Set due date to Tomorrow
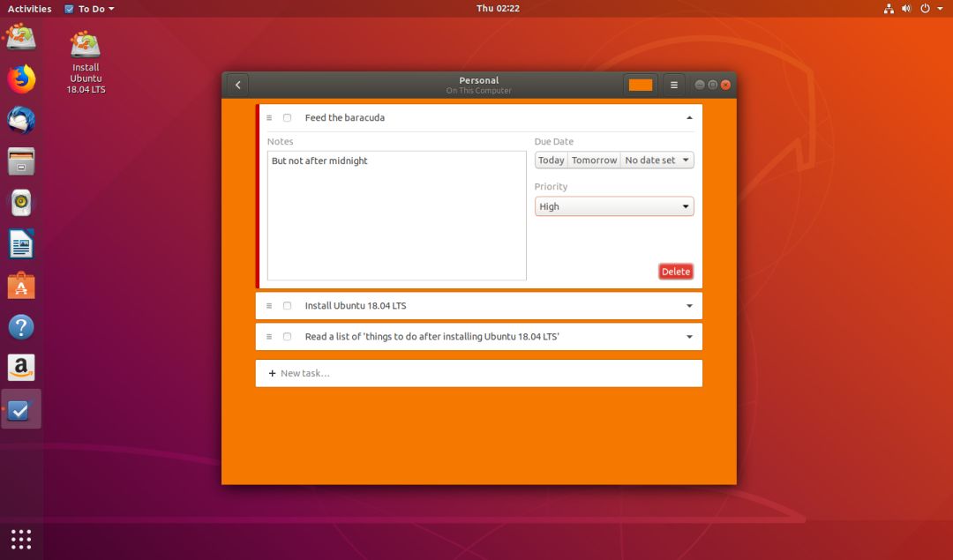The image size is (953, 560). [x=594, y=161]
